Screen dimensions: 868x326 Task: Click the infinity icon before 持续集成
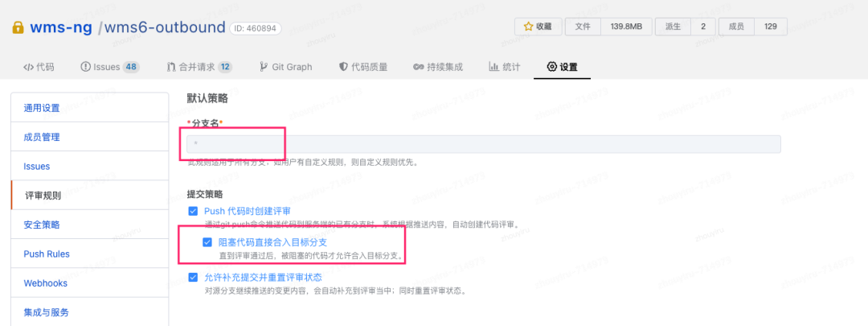419,67
